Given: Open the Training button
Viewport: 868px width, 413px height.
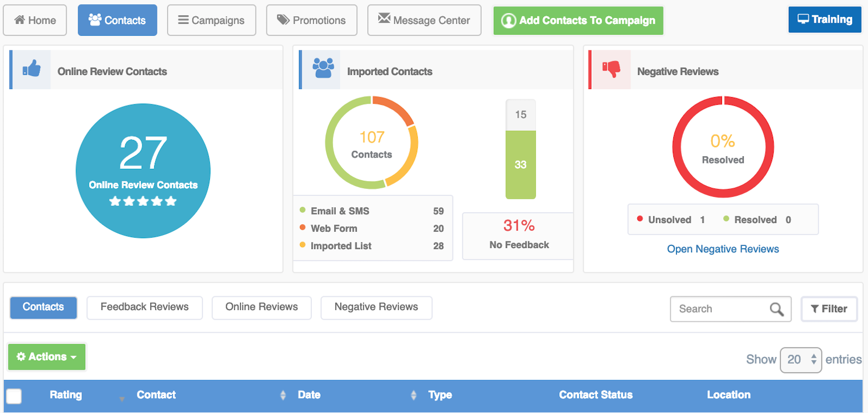Looking at the screenshot, I should point(825,20).
